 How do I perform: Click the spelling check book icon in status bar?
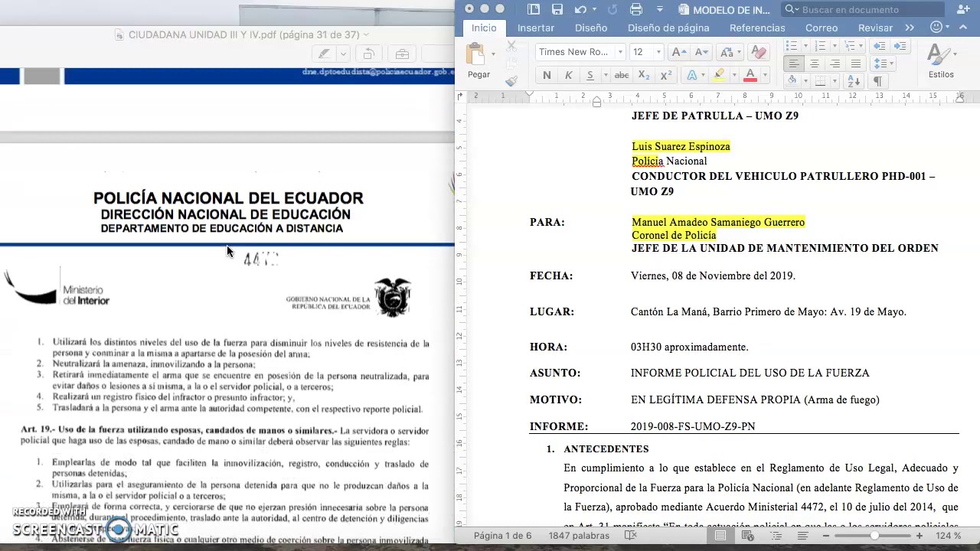pyautogui.click(x=630, y=536)
